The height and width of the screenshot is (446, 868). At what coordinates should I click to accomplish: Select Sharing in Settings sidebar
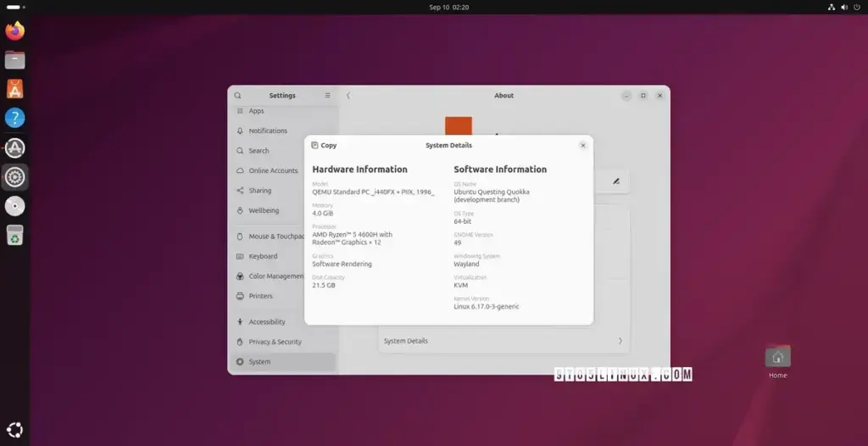coord(282,191)
